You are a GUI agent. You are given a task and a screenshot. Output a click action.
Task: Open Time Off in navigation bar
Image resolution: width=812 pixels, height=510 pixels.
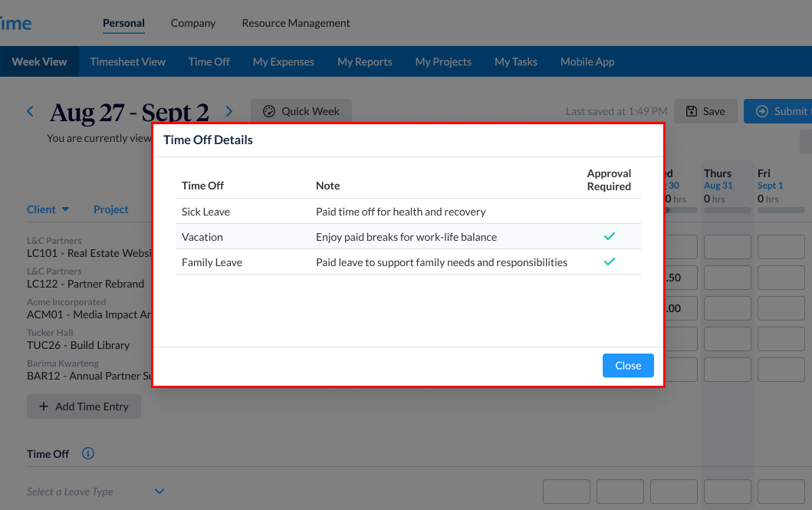click(x=209, y=61)
